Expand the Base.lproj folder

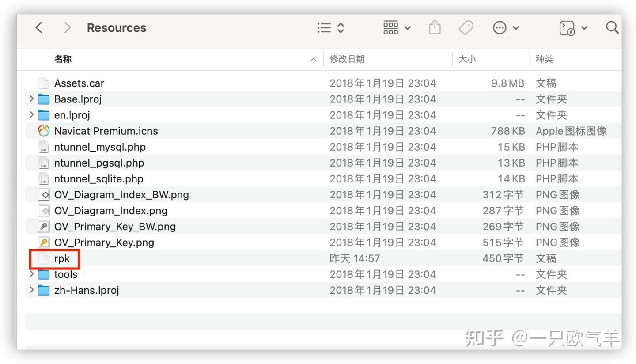31,99
